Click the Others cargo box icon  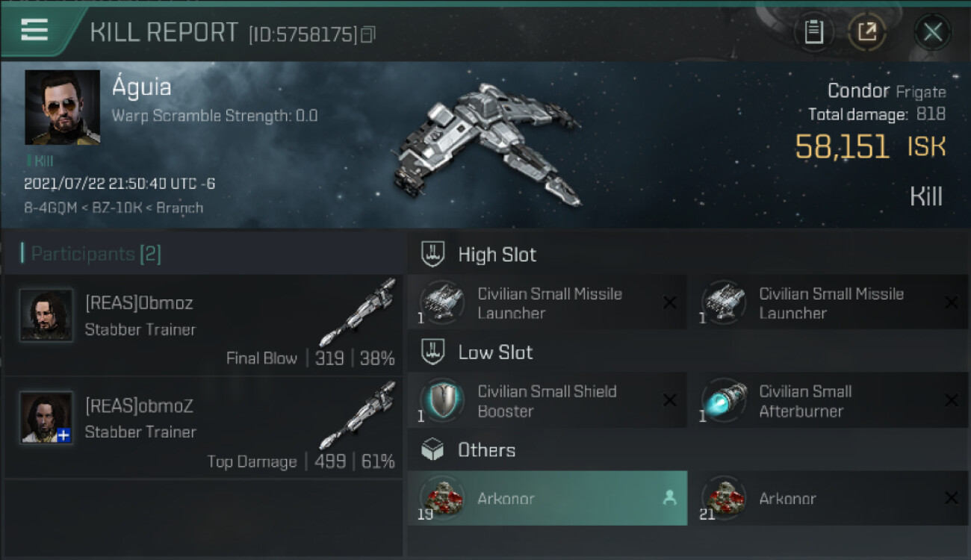click(x=433, y=449)
